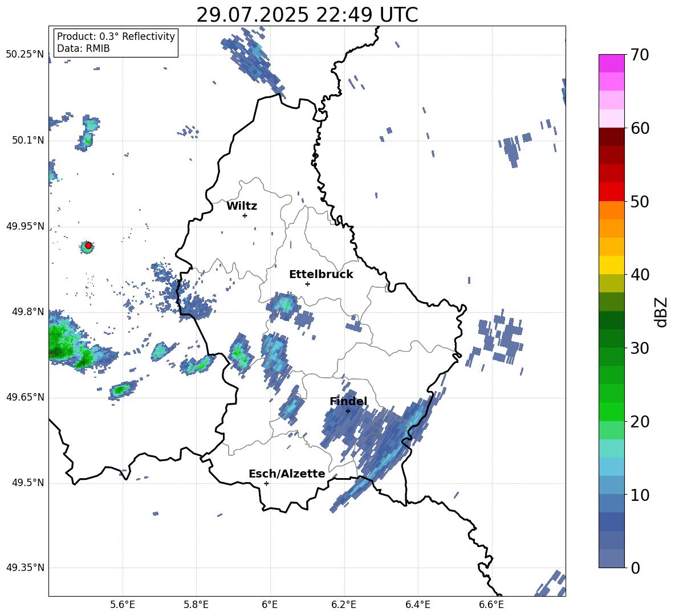Click the 49.8°N latitude label
The image size is (675, 616).
27,312
